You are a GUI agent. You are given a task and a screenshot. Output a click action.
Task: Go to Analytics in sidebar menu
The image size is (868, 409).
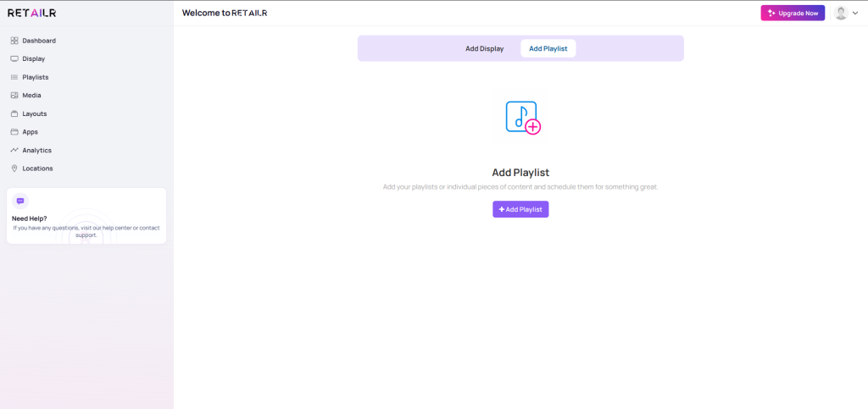(x=36, y=150)
